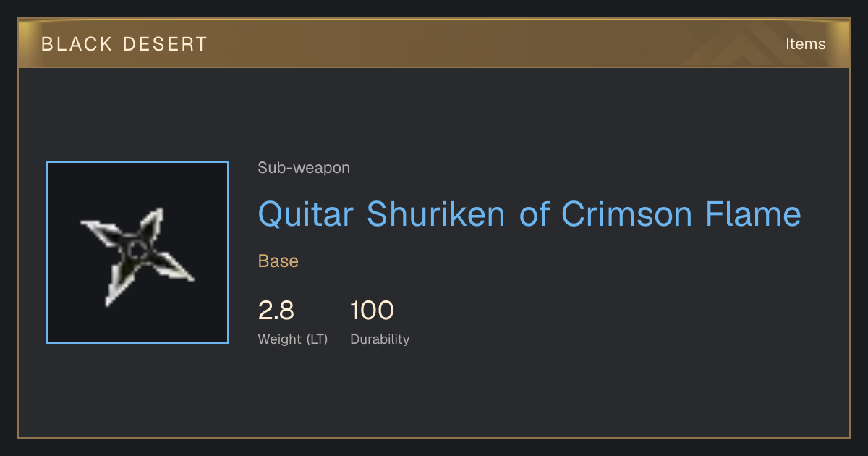Open the Items link in the header
868x456 pixels.
pyautogui.click(x=805, y=43)
